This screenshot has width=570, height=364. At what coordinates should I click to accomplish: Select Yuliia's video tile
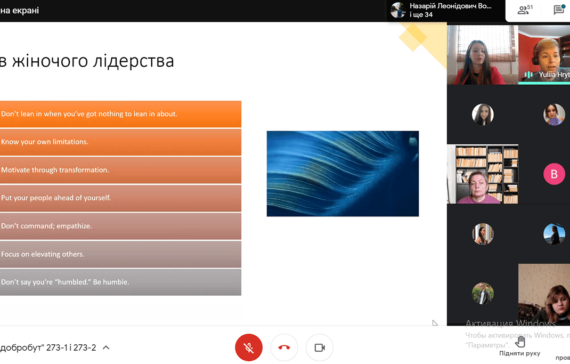[x=544, y=55]
